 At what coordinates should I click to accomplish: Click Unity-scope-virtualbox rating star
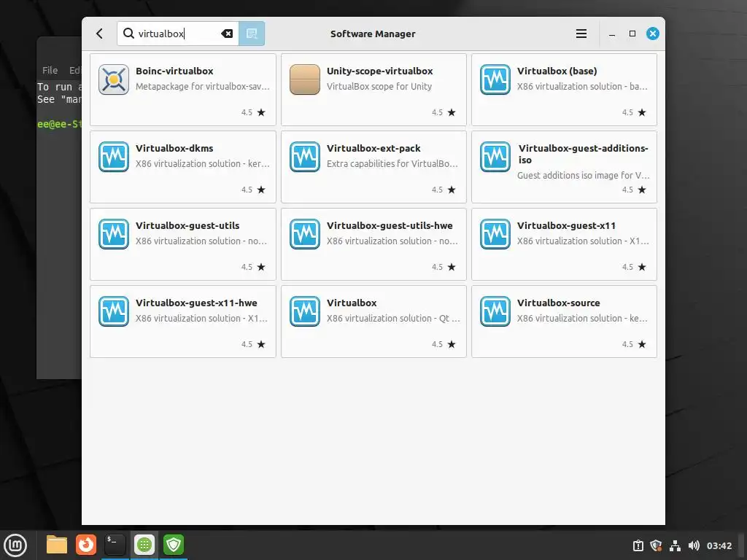452,112
